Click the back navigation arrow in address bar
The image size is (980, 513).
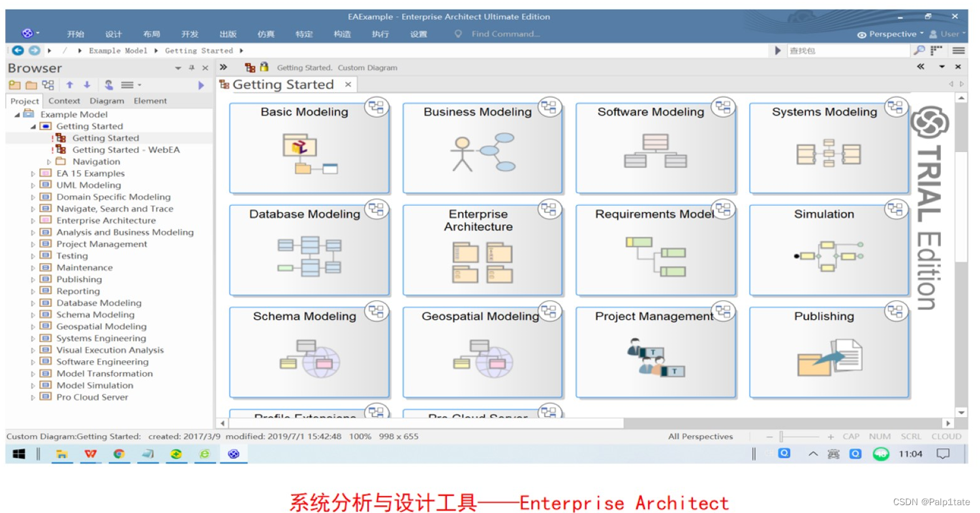pyautogui.click(x=18, y=50)
